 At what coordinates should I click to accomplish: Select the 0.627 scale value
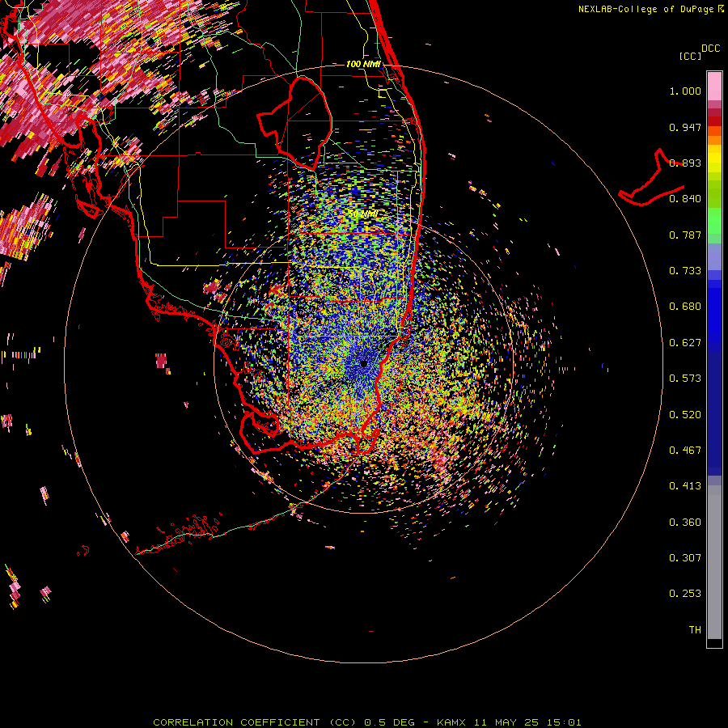(x=685, y=343)
